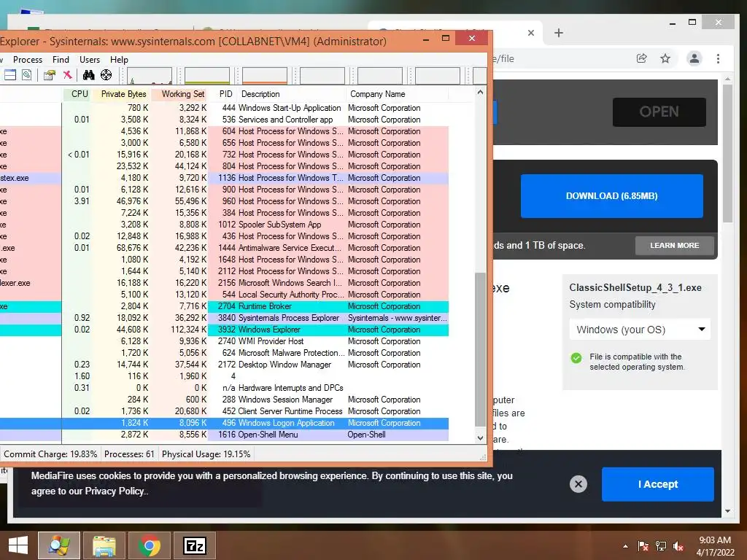The width and height of the screenshot is (747, 560).
Task: Sort by the PID column header
Action: [223, 94]
